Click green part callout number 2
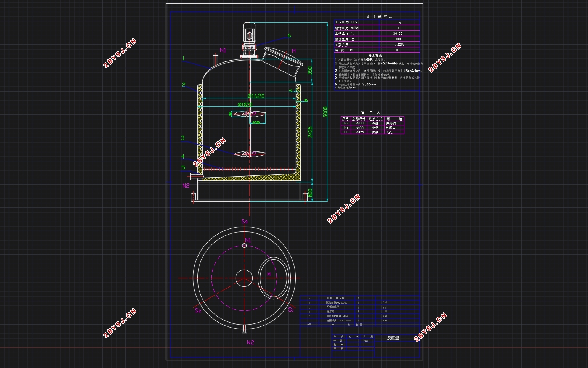This screenshot has height=368, width=588. coord(183,85)
